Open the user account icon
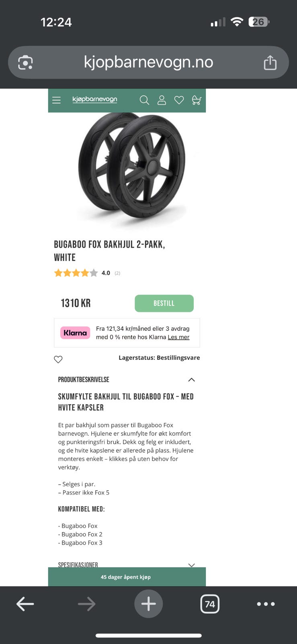This screenshot has width=297, height=644. 162,100
